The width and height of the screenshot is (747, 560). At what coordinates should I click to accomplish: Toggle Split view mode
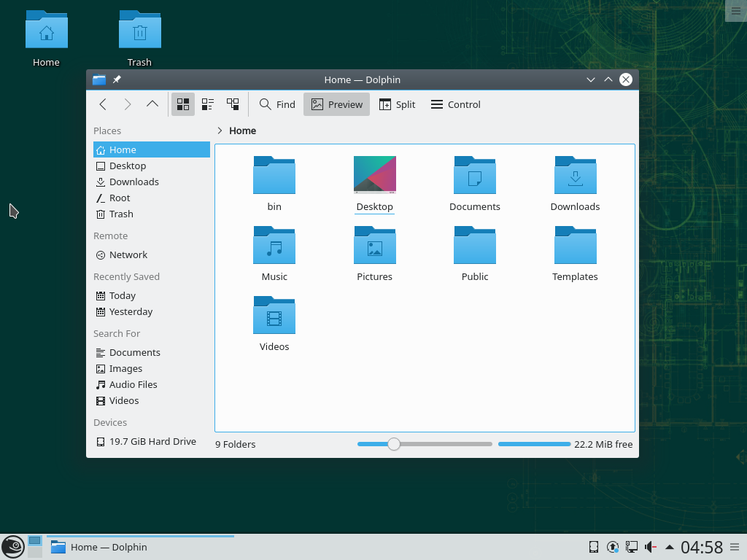click(x=397, y=104)
